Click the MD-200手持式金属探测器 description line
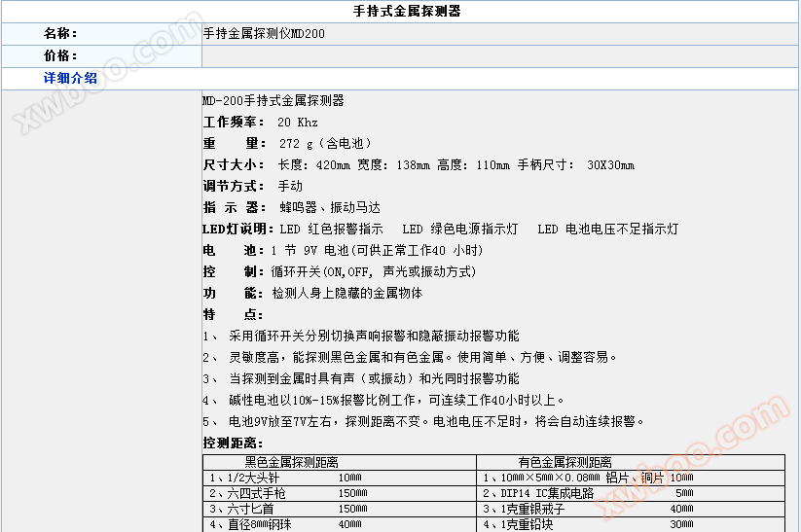The height and width of the screenshot is (532, 801). [x=273, y=101]
